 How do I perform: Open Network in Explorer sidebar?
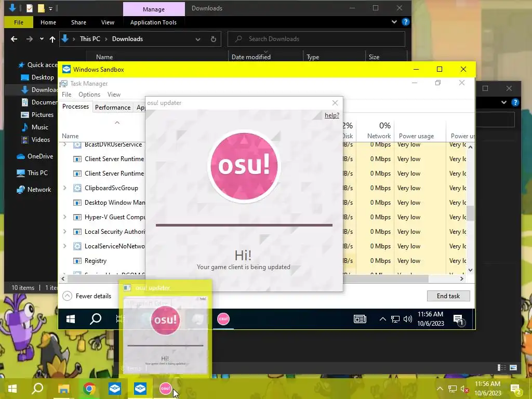coord(39,190)
